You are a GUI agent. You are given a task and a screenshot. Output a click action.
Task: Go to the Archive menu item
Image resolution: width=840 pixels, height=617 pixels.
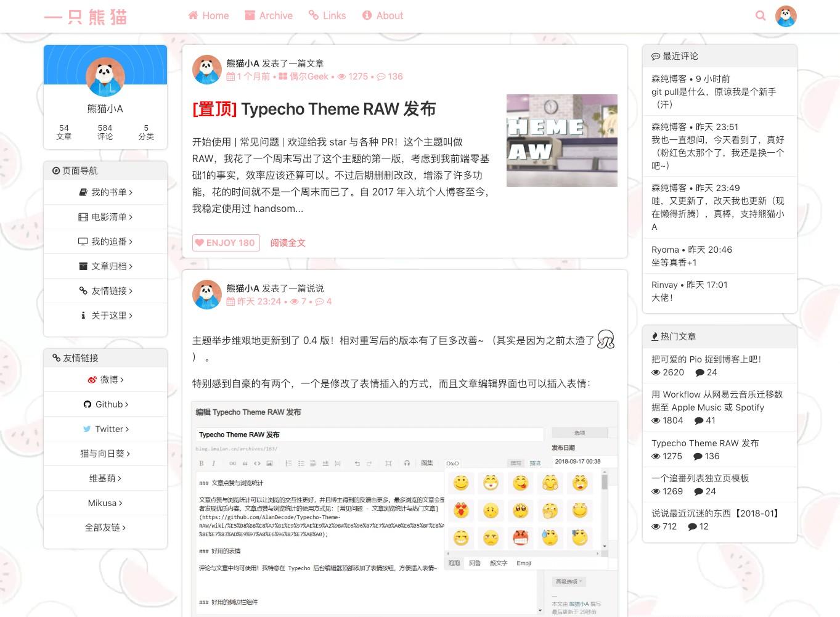pos(269,15)
